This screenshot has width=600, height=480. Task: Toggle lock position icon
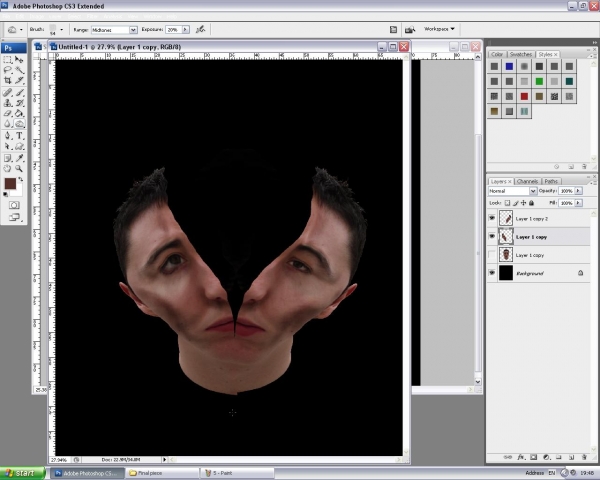(523, 203)
